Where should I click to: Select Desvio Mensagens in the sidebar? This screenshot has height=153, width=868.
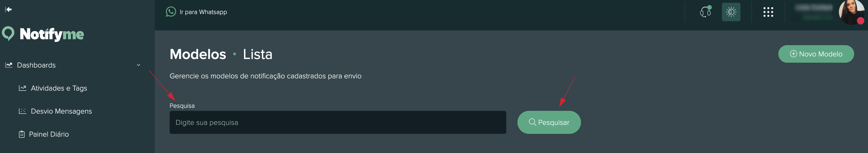[61, 111]
